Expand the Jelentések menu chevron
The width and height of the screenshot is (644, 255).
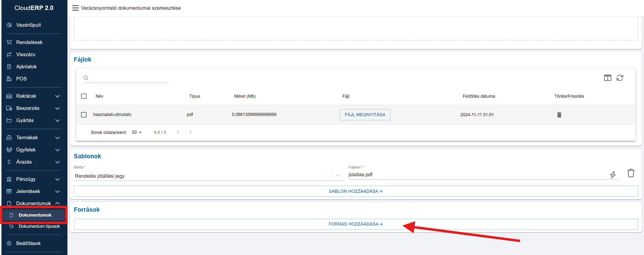[57, 191]
